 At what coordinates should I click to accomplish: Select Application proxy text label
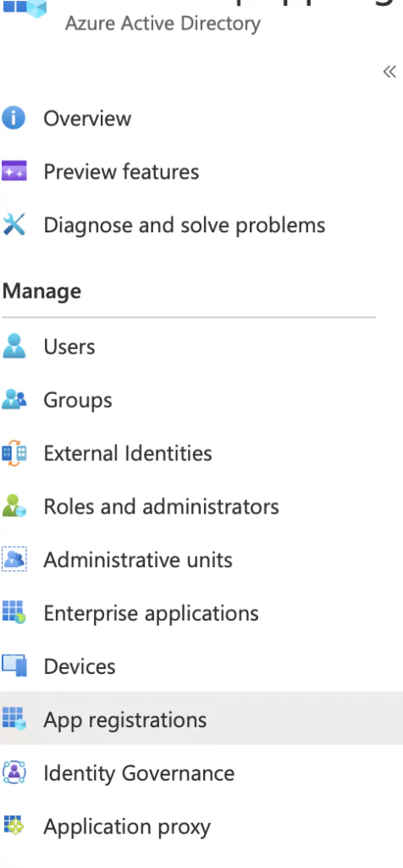click(127, 827)
